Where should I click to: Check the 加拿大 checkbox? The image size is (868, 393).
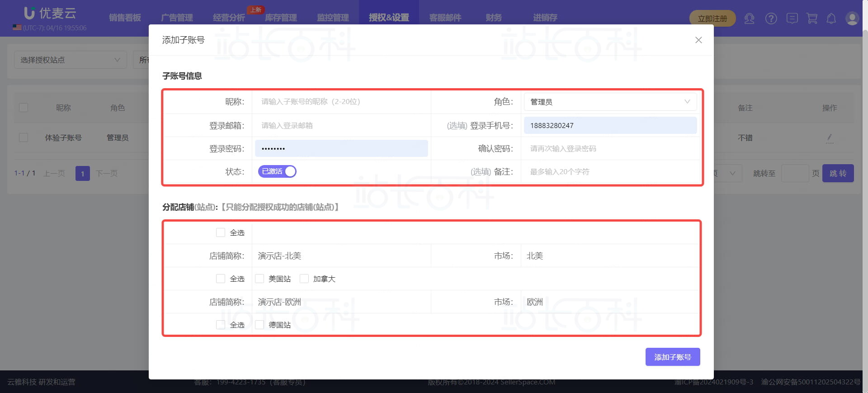click(x=304, y=279)
